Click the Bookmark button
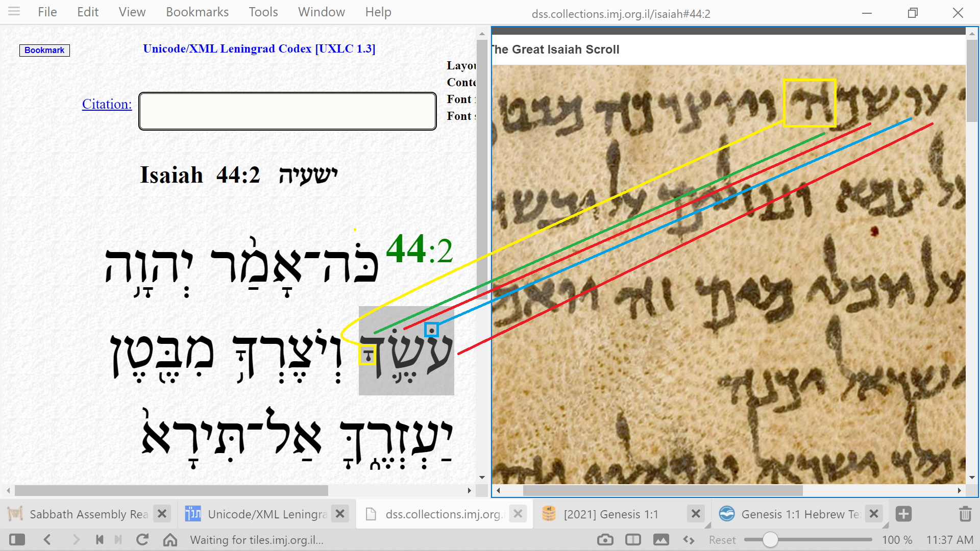This screenshot has height=551, width=980. (x=44, y=50)
